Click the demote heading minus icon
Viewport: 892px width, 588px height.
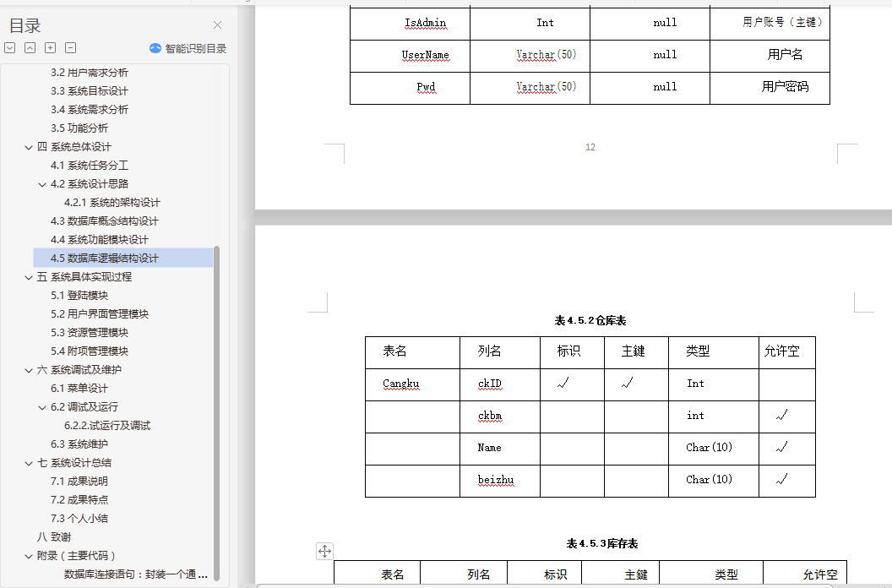pyautogui.click(x=71, y=48)
